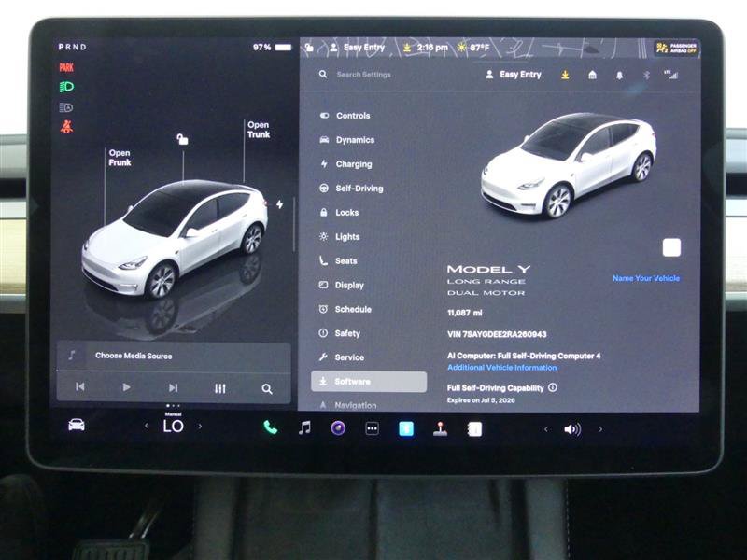747x560 pixels.
Task: Open the Arcade joystick app icon
Action: pos(440,429)
